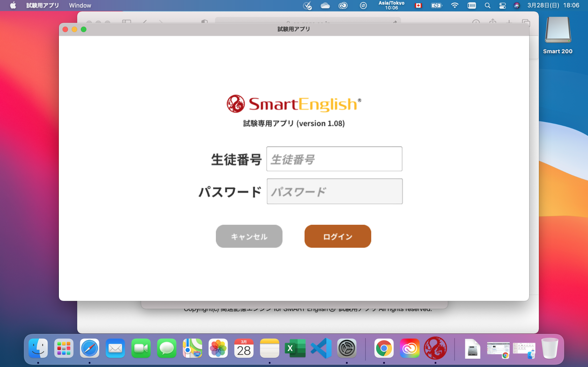Click the checkmark icon in menu bar
This screenshot has height=367, width=588.
307,5
